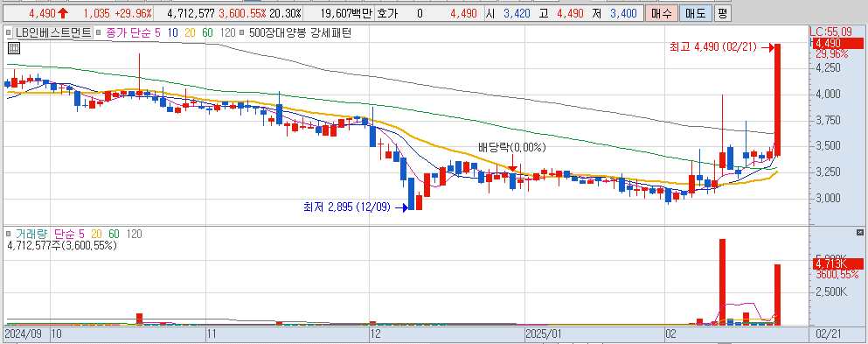Click the LC:55.09 label on price axis
The image size is (868, 344).
point(831,32)
